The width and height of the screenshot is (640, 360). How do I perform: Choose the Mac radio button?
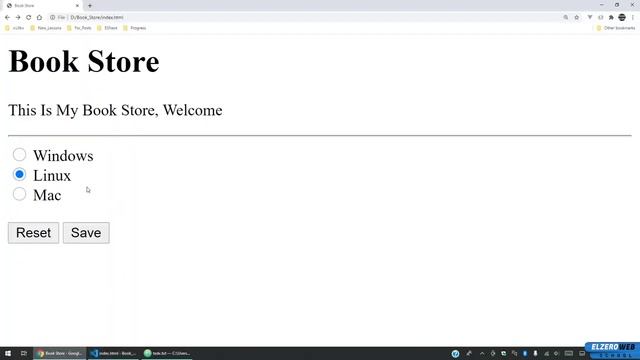coord(19,194)
